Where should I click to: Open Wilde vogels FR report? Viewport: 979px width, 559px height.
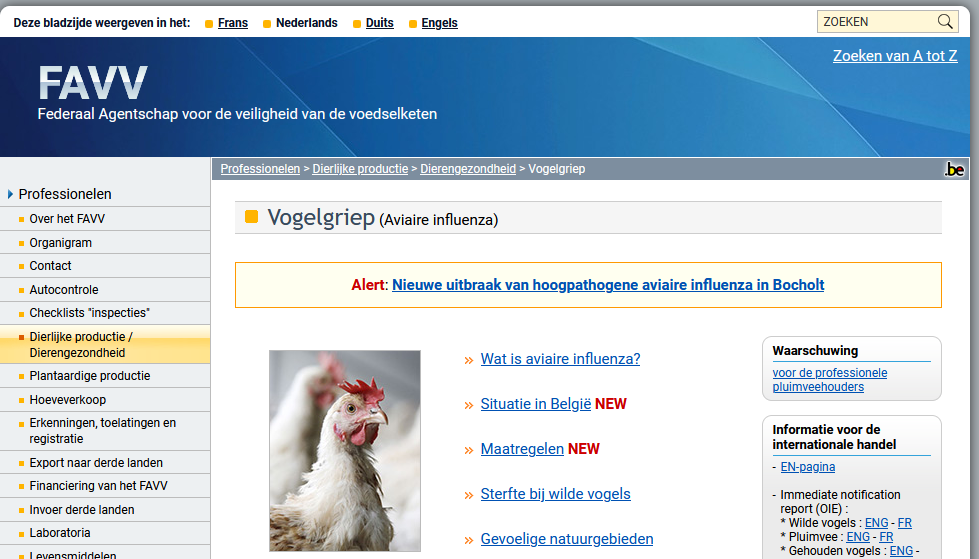pyautogui.click(x=905, y=523)
